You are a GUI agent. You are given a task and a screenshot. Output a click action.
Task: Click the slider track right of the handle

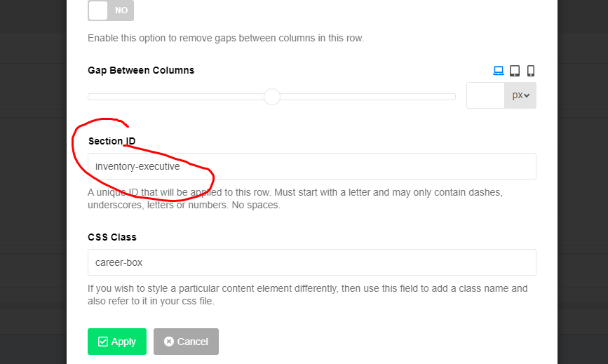[x=367, y=97]
